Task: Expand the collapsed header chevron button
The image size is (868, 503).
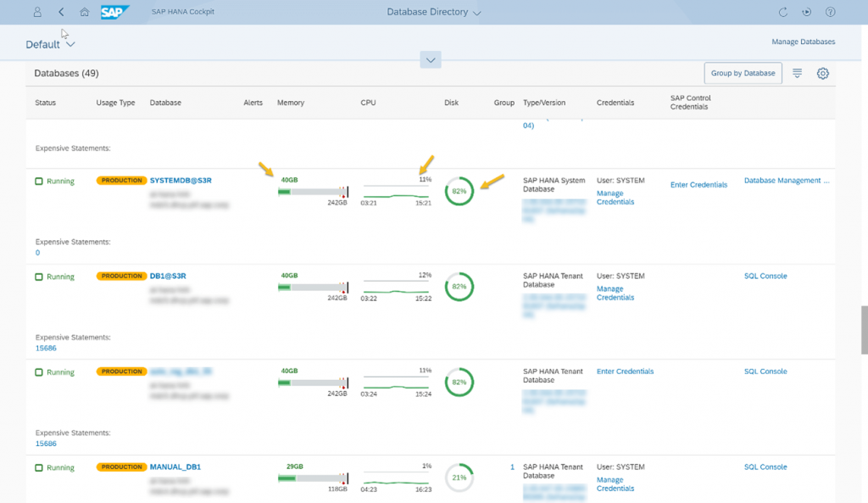Action: pyautogui.click(x=430, y=60)
